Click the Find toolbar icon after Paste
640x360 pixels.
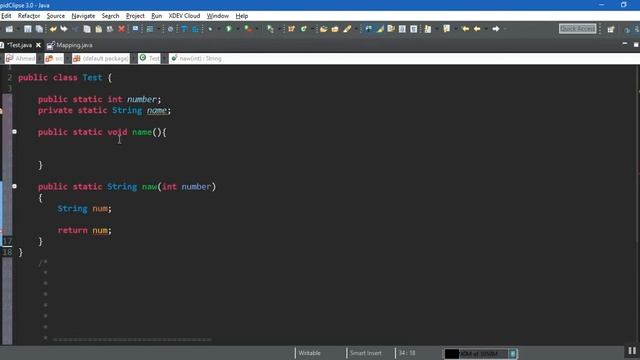point(110,29)
